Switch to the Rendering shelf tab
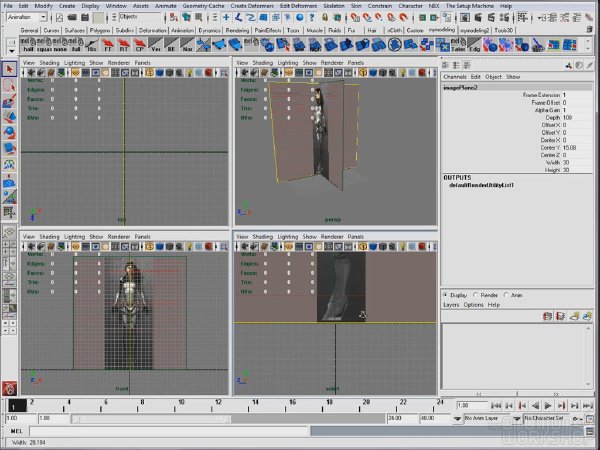This screenshot has width=600, height=450. 237,30
